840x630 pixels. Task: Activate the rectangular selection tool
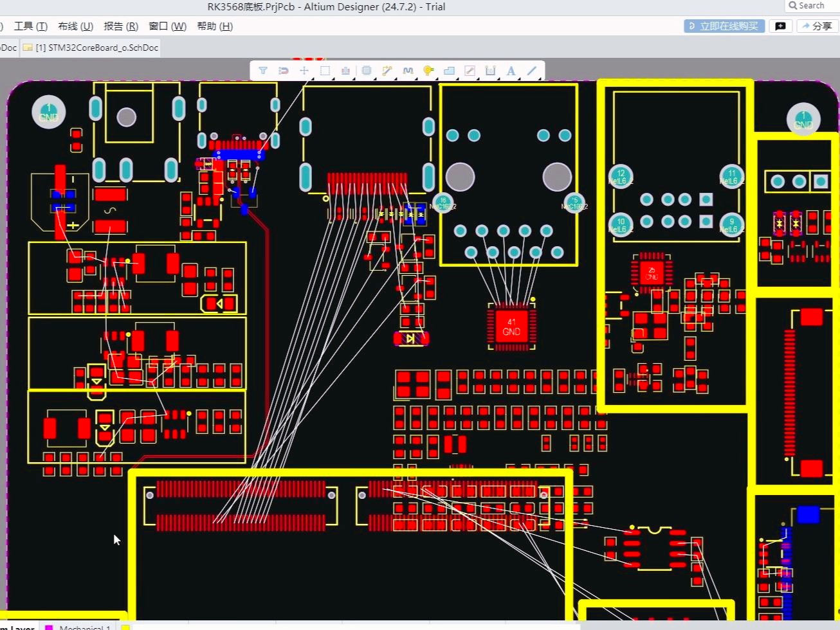coord(324,71)
